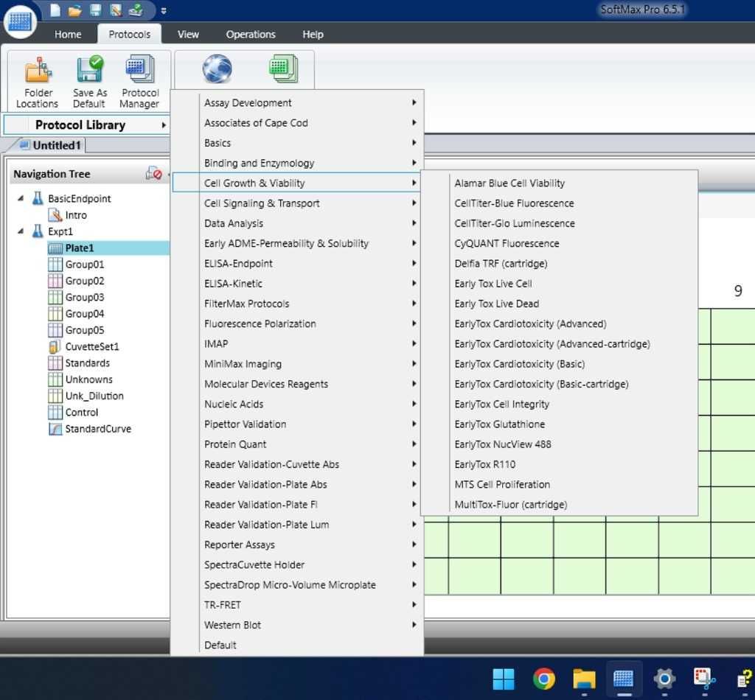Expand the Basics submenu
This screenshot has height=700, width=755.
tap(298, 143)
